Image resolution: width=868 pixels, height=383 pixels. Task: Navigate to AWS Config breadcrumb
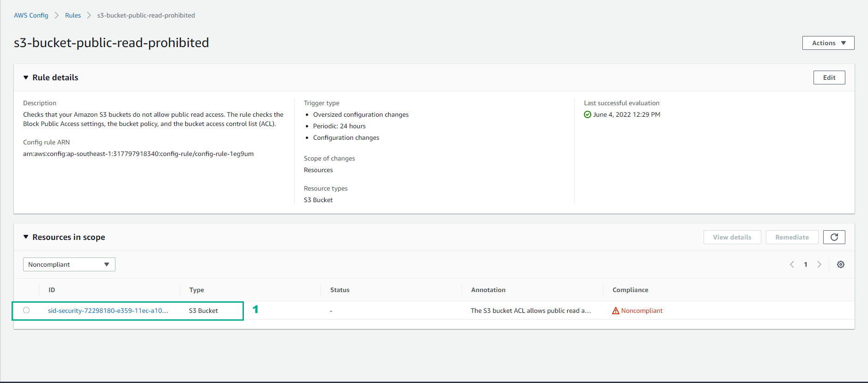point(31,15)
